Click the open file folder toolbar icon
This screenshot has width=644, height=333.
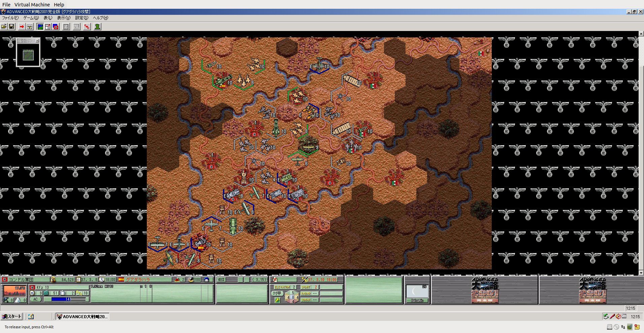(4, 27)
